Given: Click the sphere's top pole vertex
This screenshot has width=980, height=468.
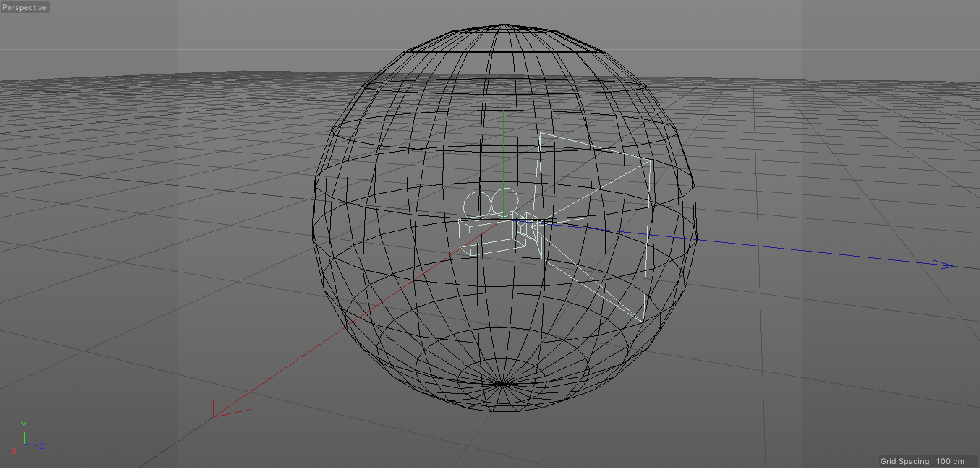Looking at the screenshot, I should (x=504, y=24).
